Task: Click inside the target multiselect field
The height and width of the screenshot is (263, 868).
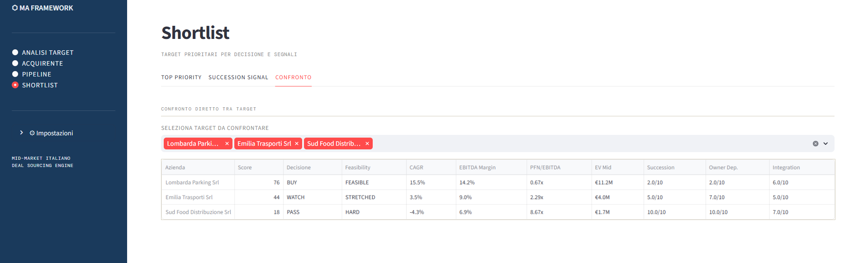Action: (588, 143)
